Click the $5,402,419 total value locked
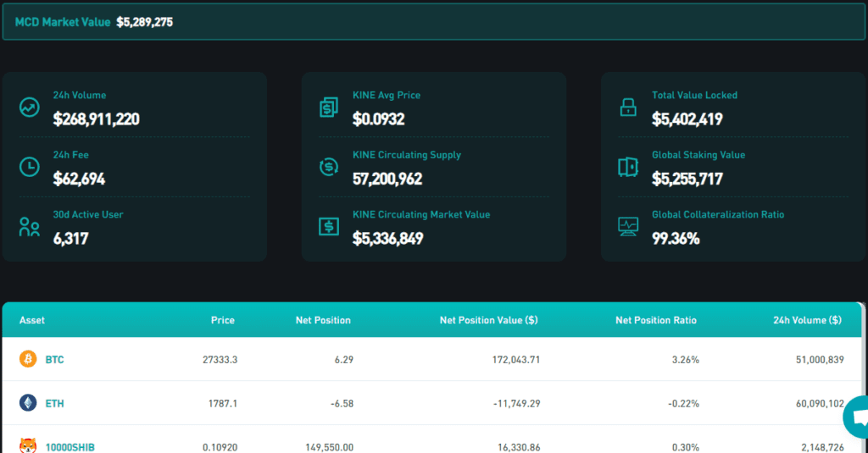Screen dimensions: 868x453 [687, 119]
